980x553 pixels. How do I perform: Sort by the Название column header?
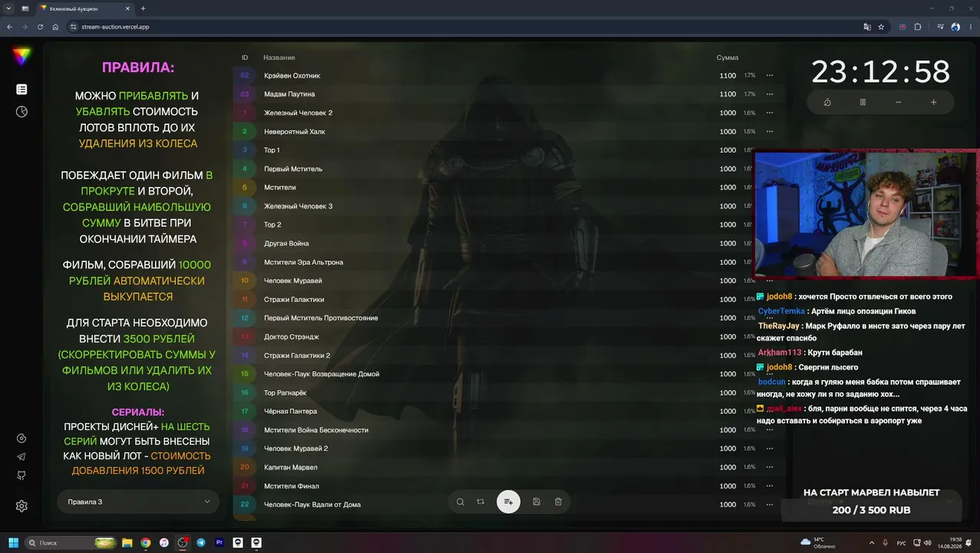coord(279,58)
